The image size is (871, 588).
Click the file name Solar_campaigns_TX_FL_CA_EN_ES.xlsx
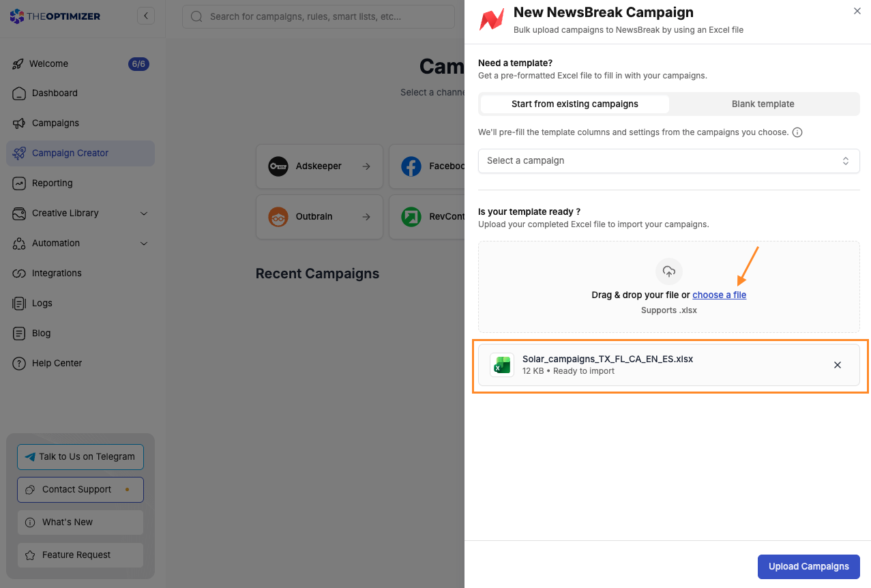coord(608,359)
